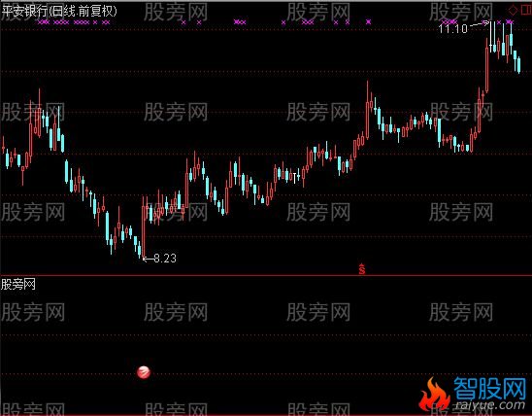
Task: Click the 智股网 flame logo
Action: (435, 395)
